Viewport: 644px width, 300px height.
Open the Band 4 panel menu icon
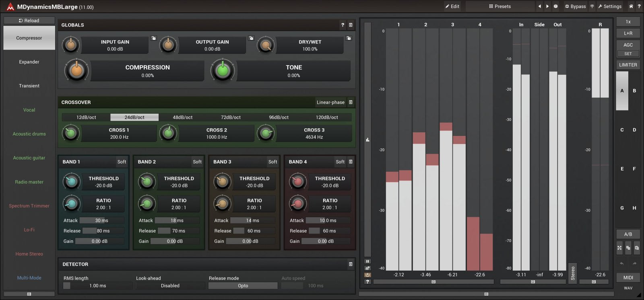click(x=351, y=162)
